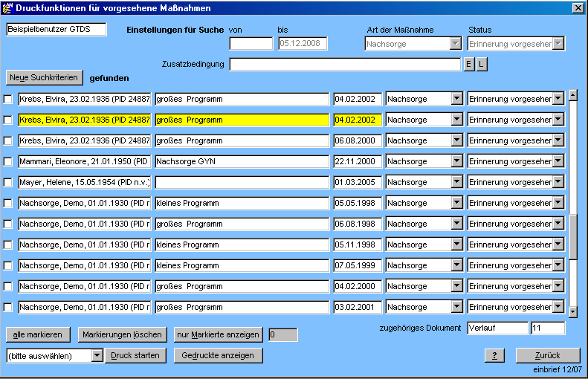This screenshot has height=379, width=588.
Task: Show printed items via 'Gedruckte anzeigen'
Action: click(218, 355)
